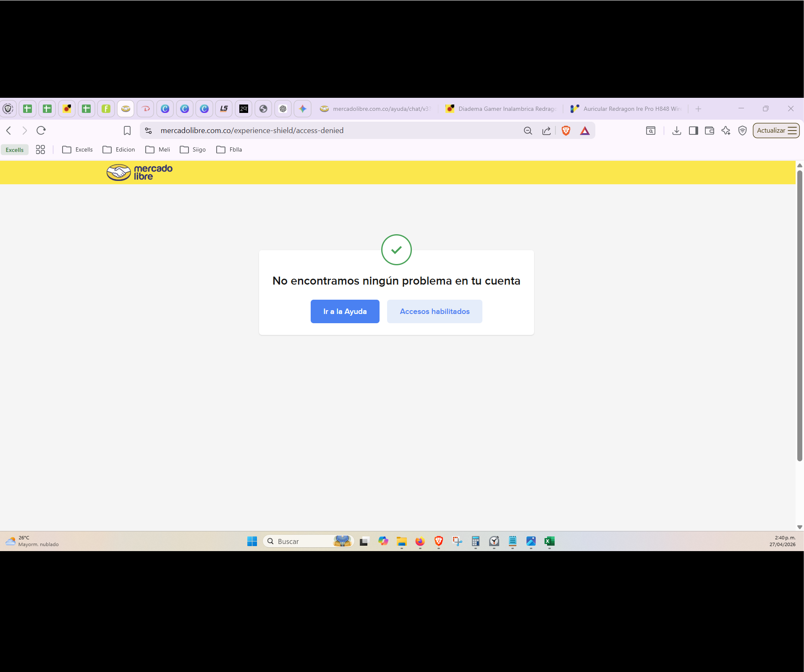Open a new tab with plus button
Image resolution: width=804 pixels, height=672 pixels.
[698, 109]
